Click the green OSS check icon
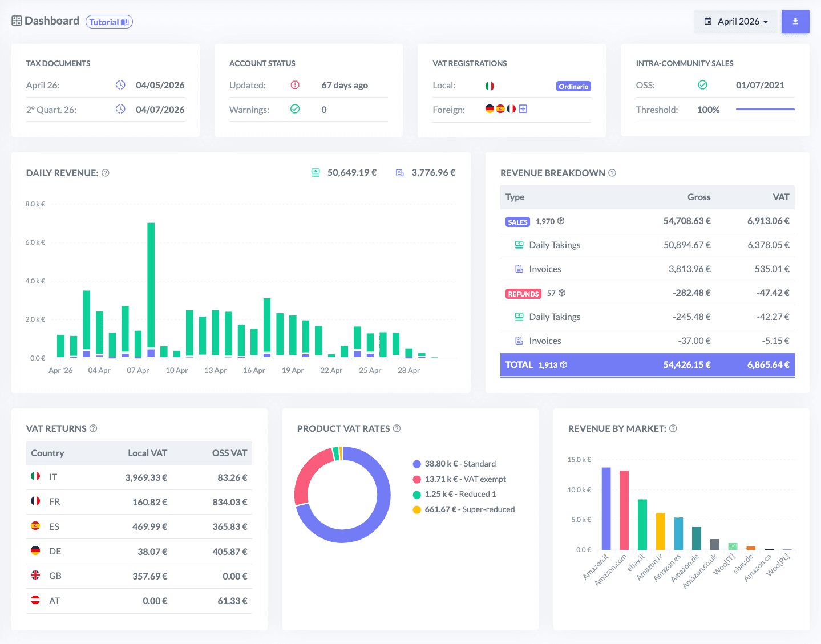The width and height of the screenshot is (821, 644). [703, 85]
